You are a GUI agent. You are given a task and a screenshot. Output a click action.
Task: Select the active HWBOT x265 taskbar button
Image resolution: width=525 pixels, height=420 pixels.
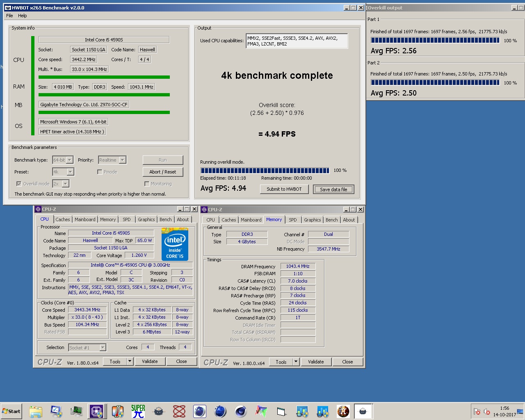coord(363,411)
